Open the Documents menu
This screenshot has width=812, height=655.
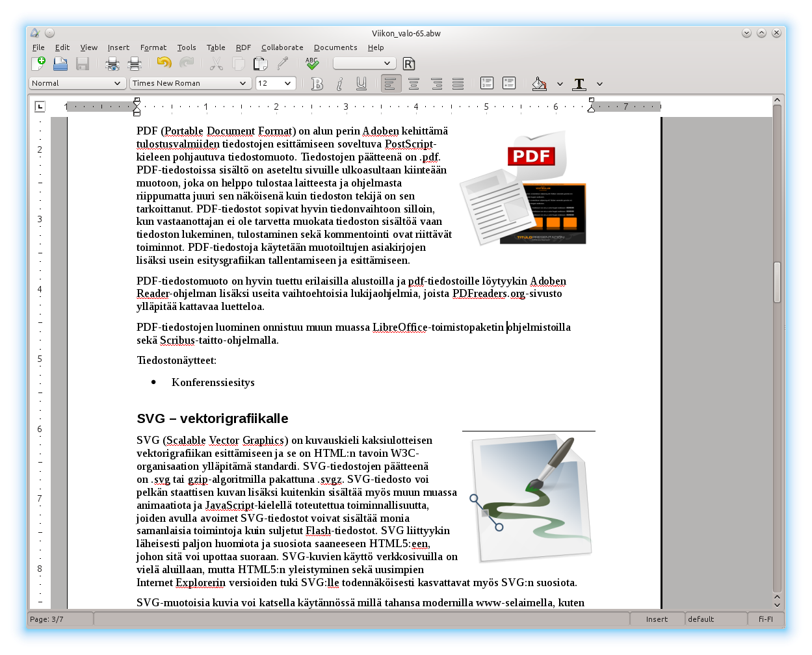point(335,47)
